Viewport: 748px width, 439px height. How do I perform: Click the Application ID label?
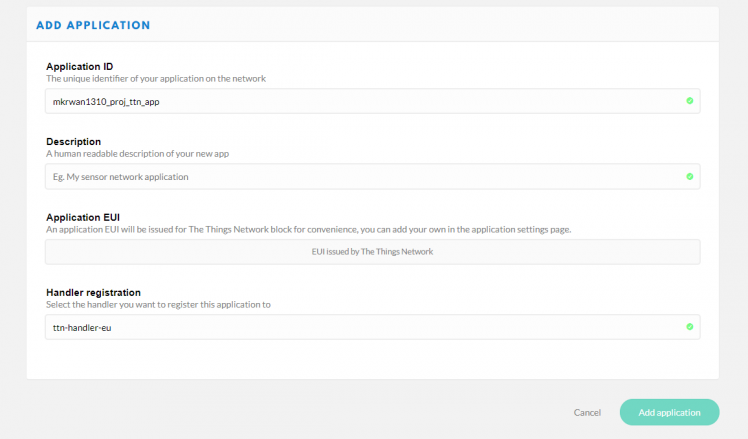pos(79,66)
